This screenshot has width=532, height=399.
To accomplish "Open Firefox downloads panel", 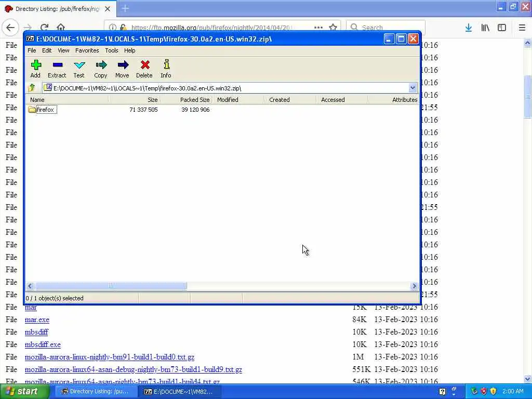I will [469, 28].
